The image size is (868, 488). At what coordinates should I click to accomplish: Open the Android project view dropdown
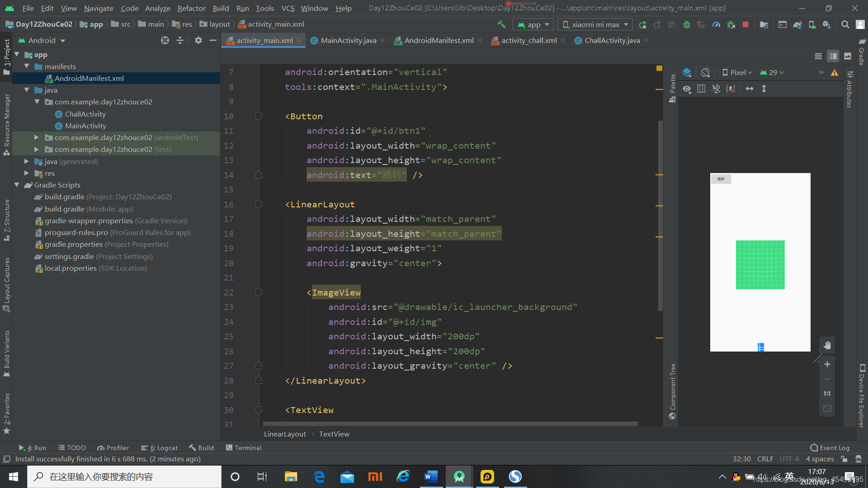[42, 40]
